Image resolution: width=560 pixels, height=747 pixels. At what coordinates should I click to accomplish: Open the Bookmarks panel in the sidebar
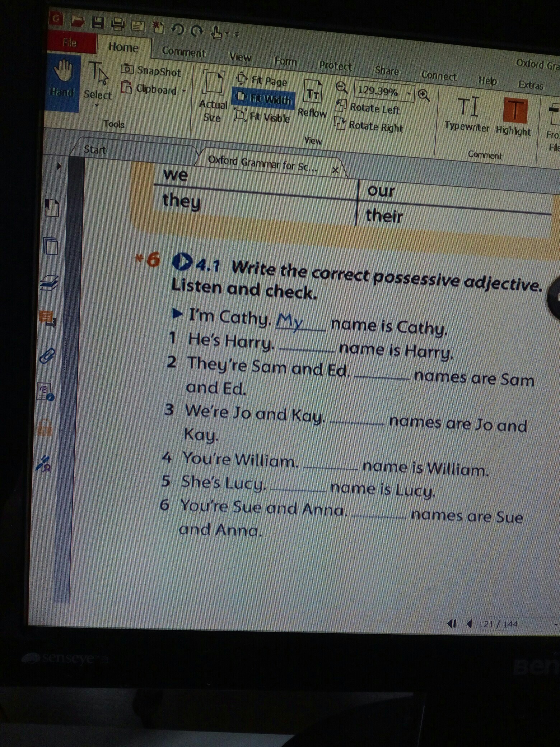pyautogui.click(x=52, y=208)
